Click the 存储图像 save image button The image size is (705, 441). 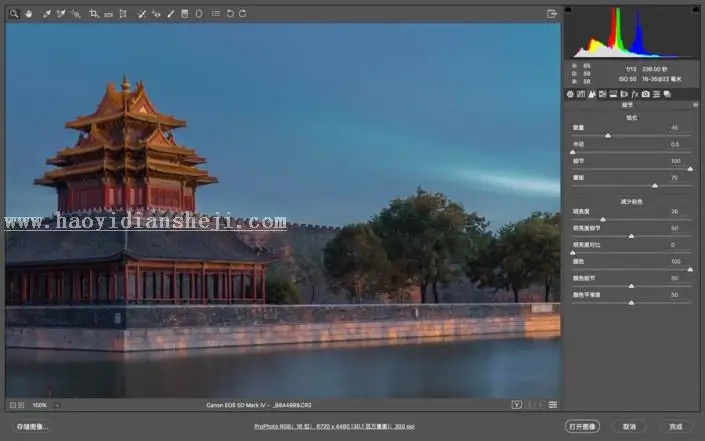[32, 427]
